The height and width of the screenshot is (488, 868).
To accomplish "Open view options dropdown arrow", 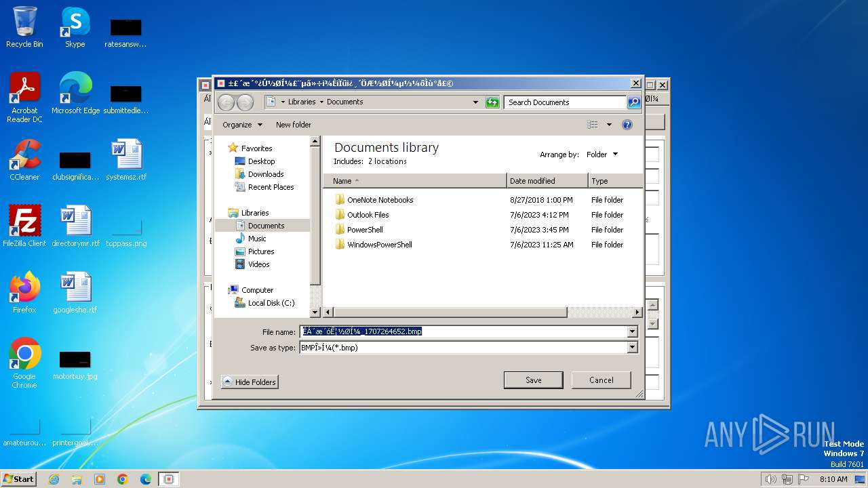I will (x=609, y=125).
